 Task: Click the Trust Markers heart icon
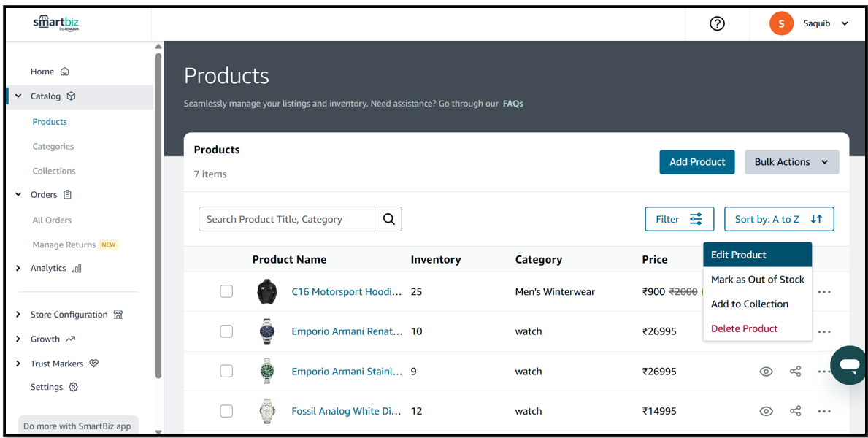tap(93, 364)
